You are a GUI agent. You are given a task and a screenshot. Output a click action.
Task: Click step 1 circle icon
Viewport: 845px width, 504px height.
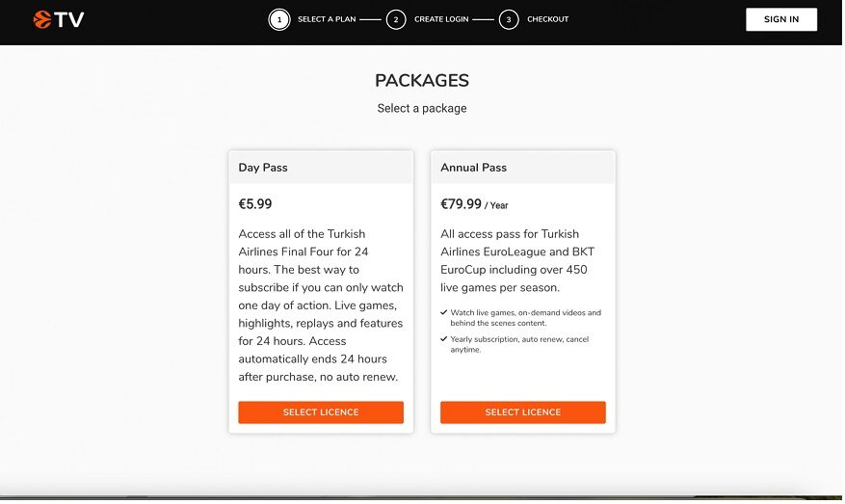(279, 19)
